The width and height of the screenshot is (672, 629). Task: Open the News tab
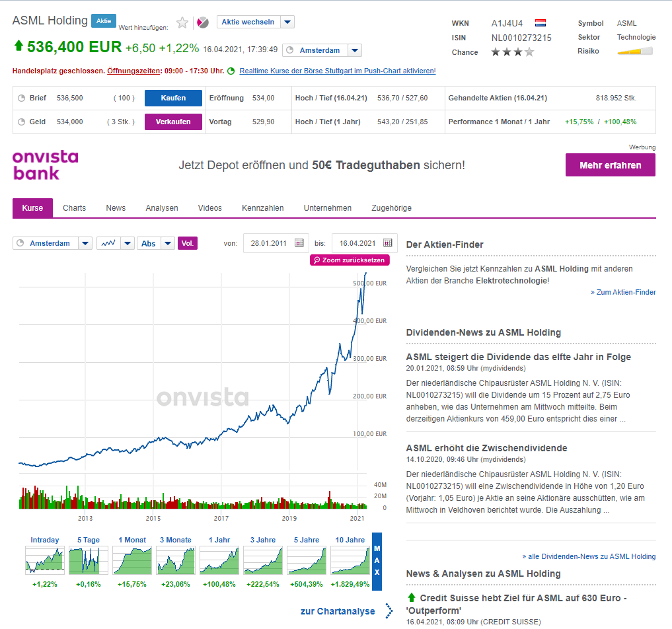[x=116, y=208]
